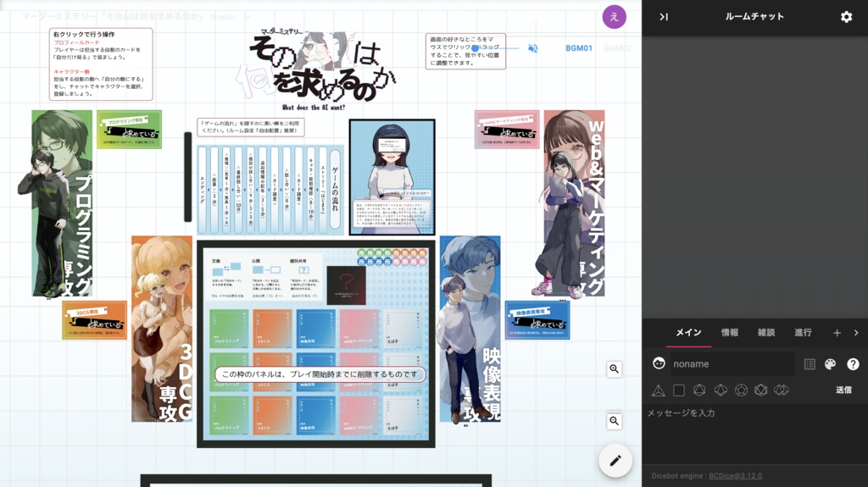
Task: Roll the d20 icosahedron die
Action: 760,390
